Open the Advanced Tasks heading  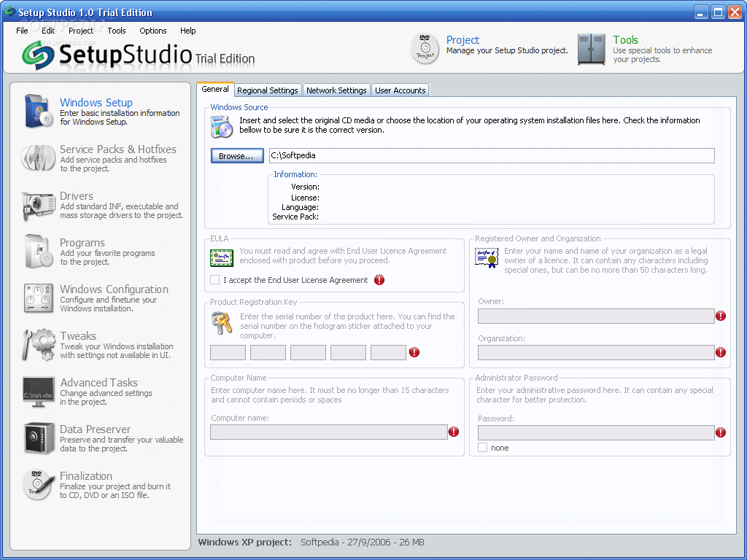99,382
